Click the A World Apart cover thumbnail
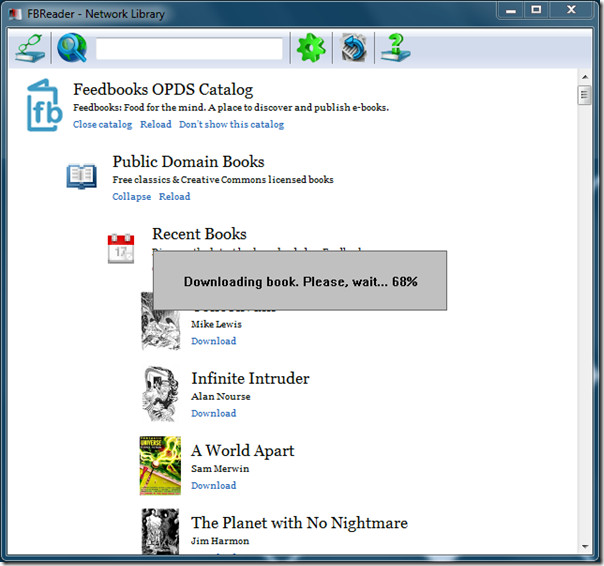The height and width of the screenshot is (566, 604). click(160, 465)
